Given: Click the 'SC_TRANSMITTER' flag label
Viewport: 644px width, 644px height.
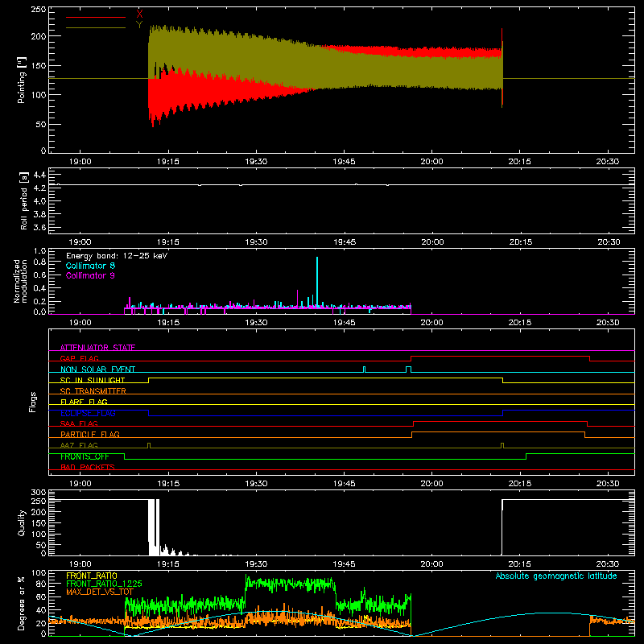Looking at the screenshot, I should point(93,391).
